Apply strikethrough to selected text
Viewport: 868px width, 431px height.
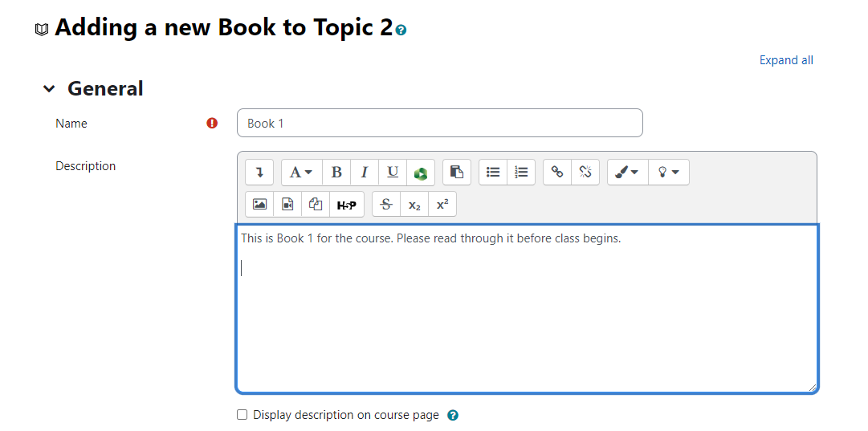click(x=386, y=204)
